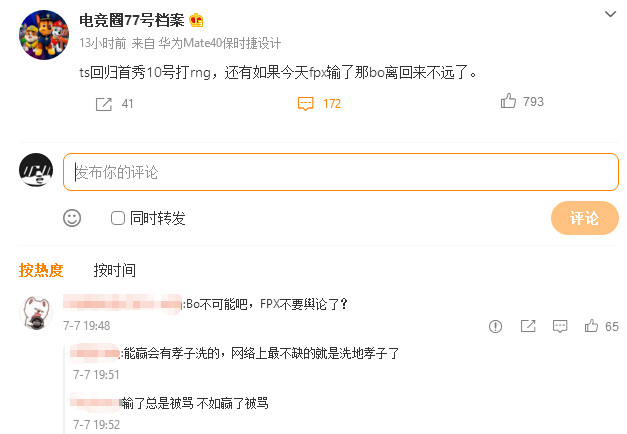
Task: Open the emoji picker smiley icon
Action: 72,218
